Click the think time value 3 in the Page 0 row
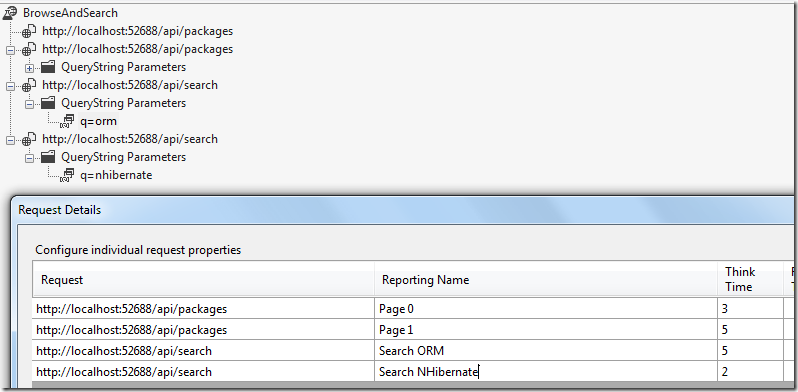The height and width of the screenshot is (392, 798). coord(751,309)
